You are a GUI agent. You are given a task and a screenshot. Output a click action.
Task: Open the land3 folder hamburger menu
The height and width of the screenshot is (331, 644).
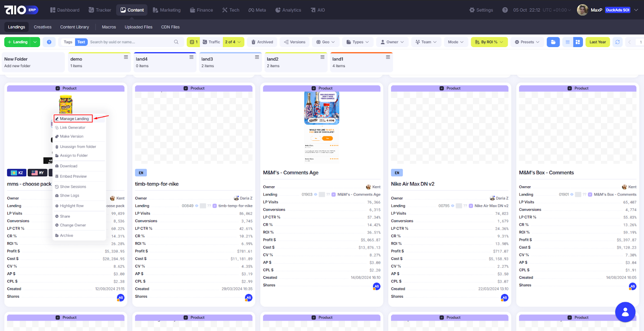coord(257,57)
